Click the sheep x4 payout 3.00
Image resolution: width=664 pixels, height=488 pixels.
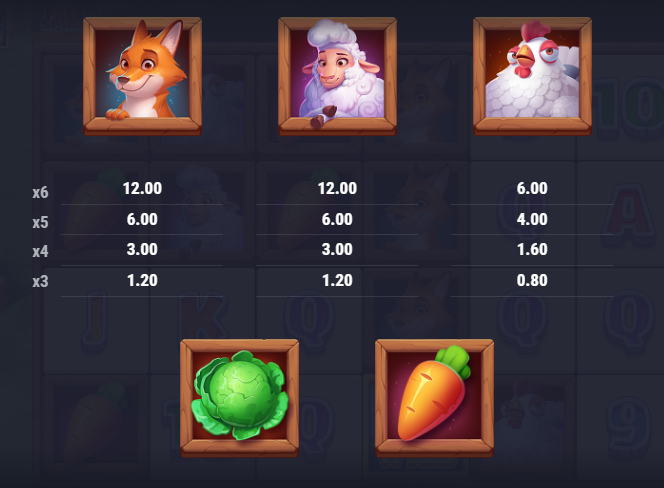point(337,249)
